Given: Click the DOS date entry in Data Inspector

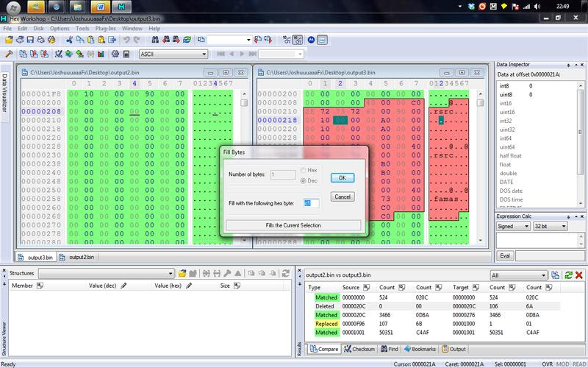Looking at the screenshot, I should pyautogui.click(x=511, y=191).
